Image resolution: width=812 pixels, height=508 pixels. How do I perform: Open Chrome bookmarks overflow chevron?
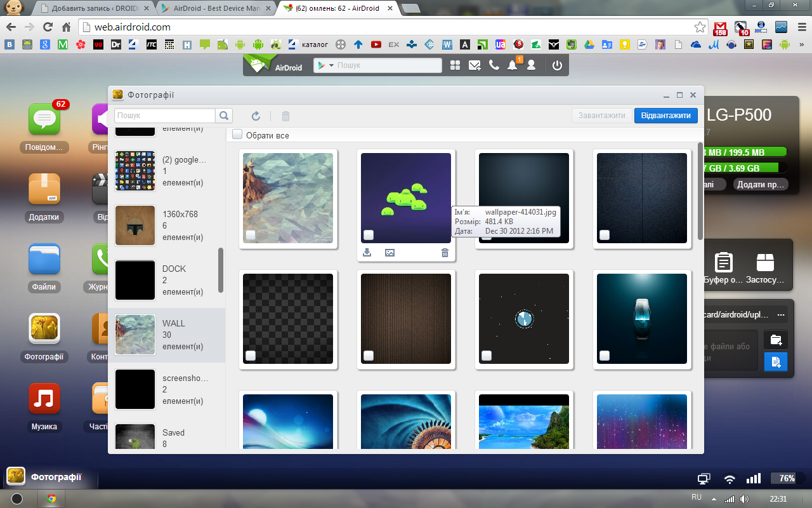coord(803,44)
